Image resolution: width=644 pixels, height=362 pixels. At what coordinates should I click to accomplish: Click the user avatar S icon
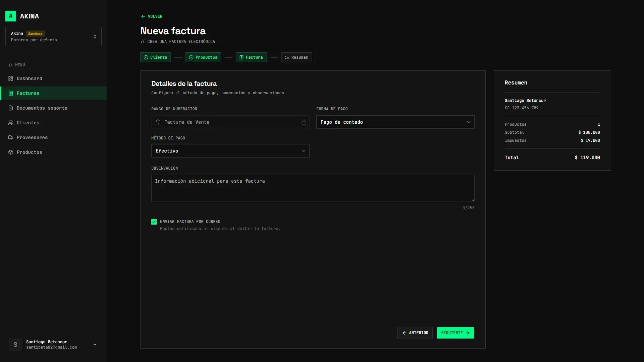click(15, 345)
